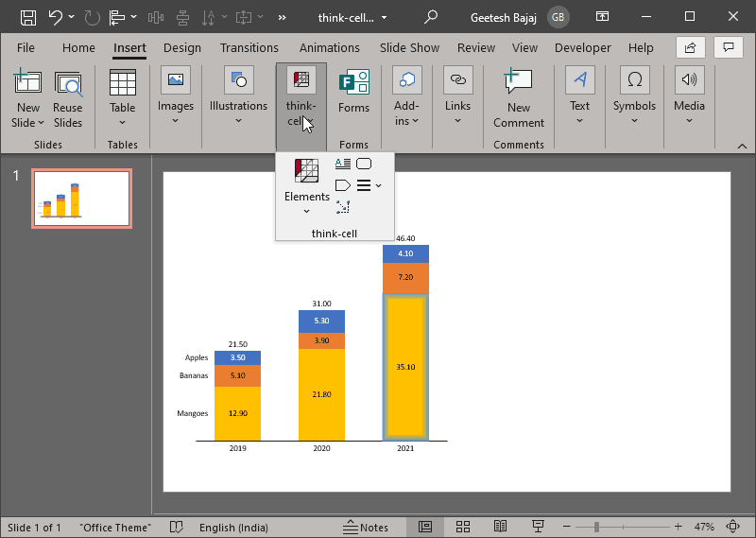Screen dimensions: 756x538
Task: Insert a think-cell text box element
Action: click(x=343, y=164)
